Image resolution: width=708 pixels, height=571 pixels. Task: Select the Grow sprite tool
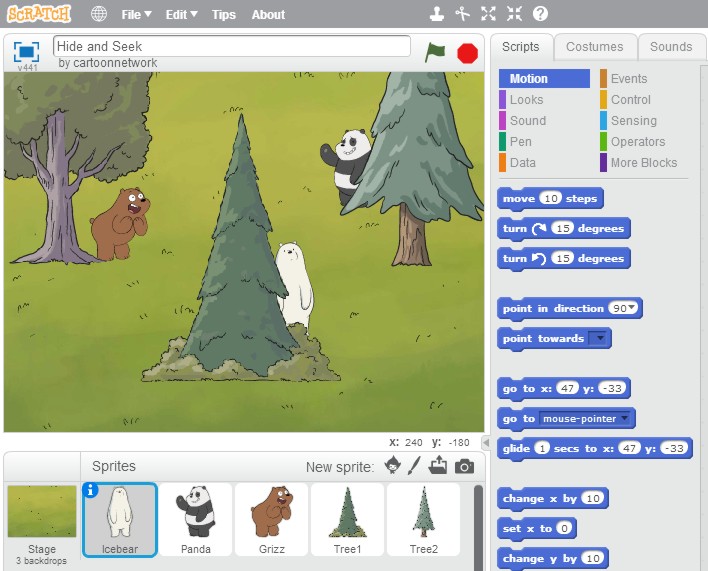(488, 14)
